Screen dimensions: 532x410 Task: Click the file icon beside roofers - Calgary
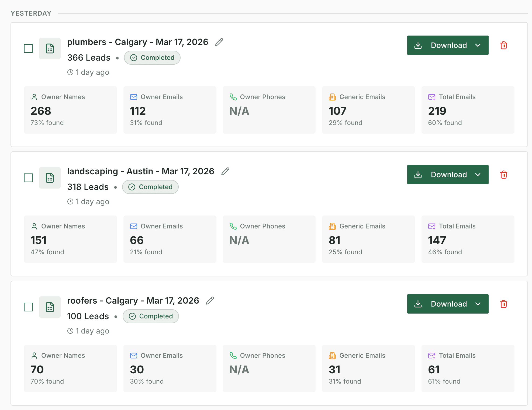50,307
